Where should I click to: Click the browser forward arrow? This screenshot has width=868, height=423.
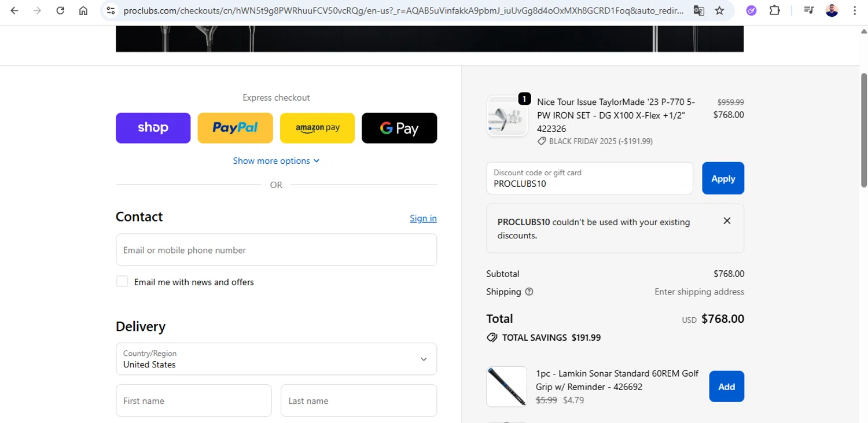click(x=38, y=10)
